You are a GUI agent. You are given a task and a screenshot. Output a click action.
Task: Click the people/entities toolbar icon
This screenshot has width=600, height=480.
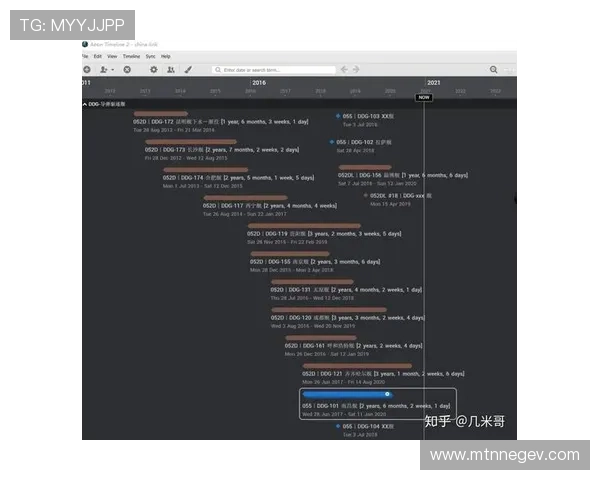170,70
